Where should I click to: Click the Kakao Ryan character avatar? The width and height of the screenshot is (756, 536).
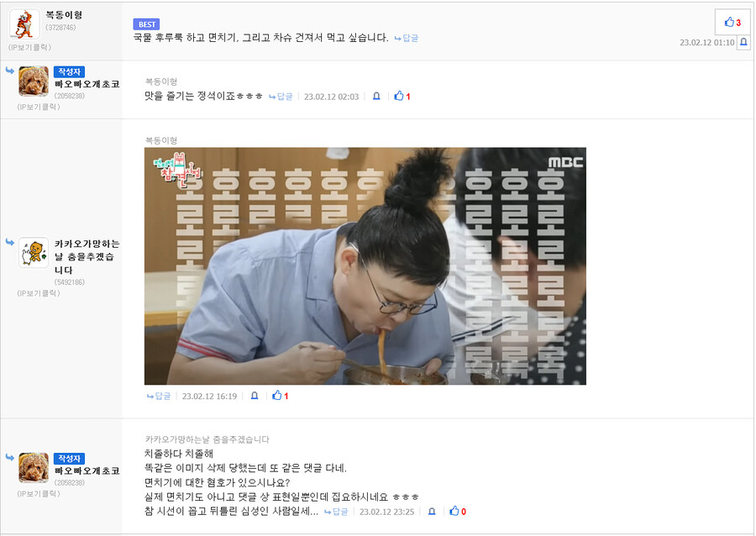(34, 253)
